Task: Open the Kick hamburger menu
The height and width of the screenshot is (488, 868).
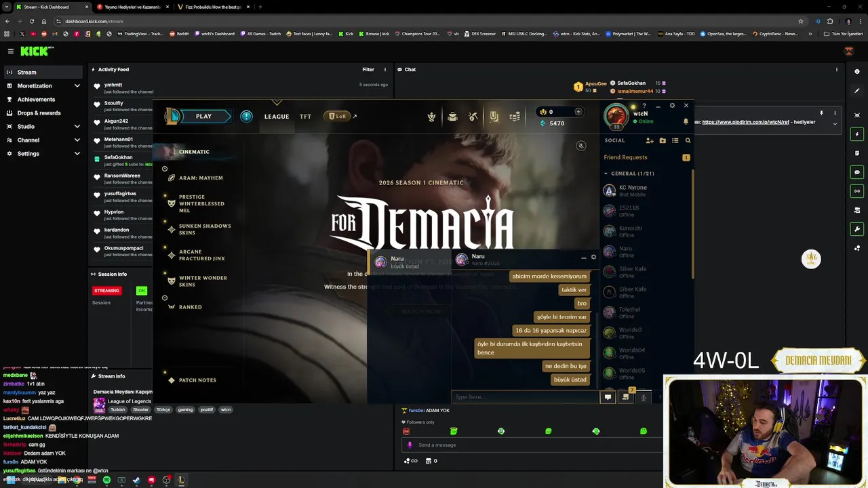Action: [10, 51]
